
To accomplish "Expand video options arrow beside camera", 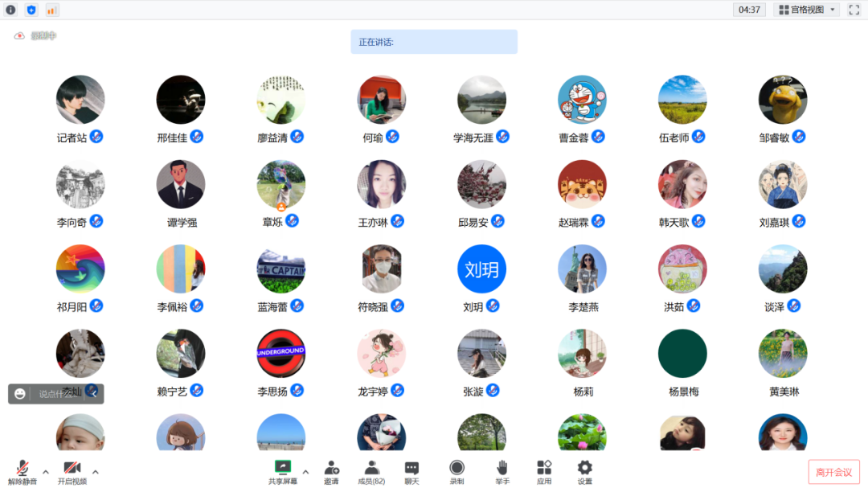I will pos(96,472).
